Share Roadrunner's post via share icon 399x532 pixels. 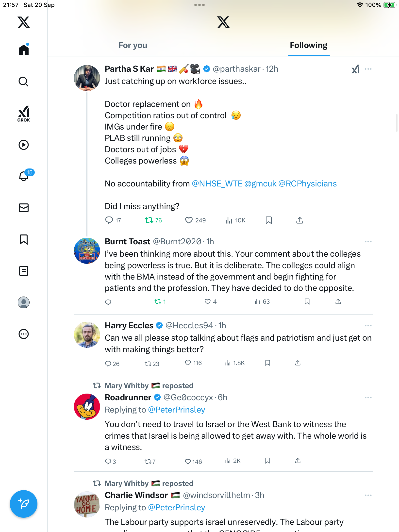[298, 461]
